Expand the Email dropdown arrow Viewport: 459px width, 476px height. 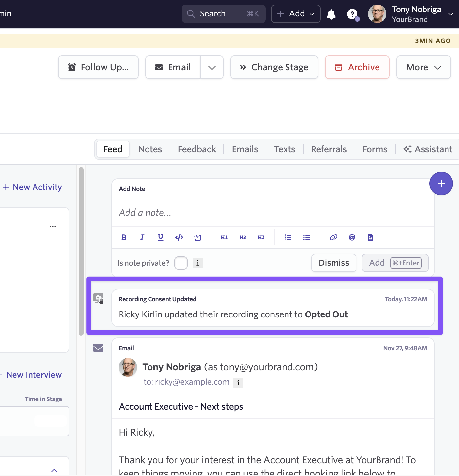click(212, 67)
